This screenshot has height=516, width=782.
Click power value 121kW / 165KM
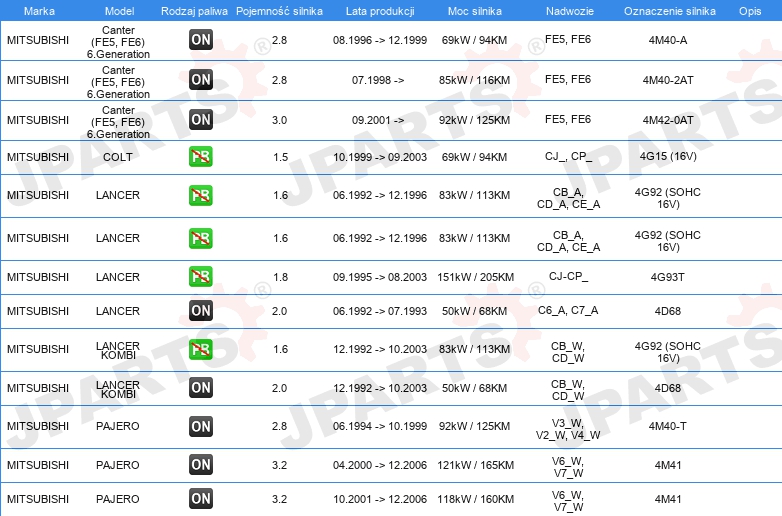[x=475, y=465]
